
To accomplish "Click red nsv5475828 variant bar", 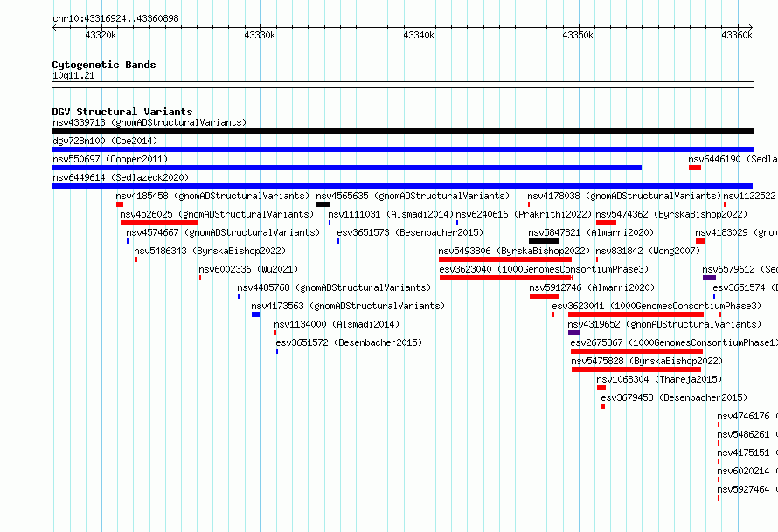I will click(x=636, y=370).
